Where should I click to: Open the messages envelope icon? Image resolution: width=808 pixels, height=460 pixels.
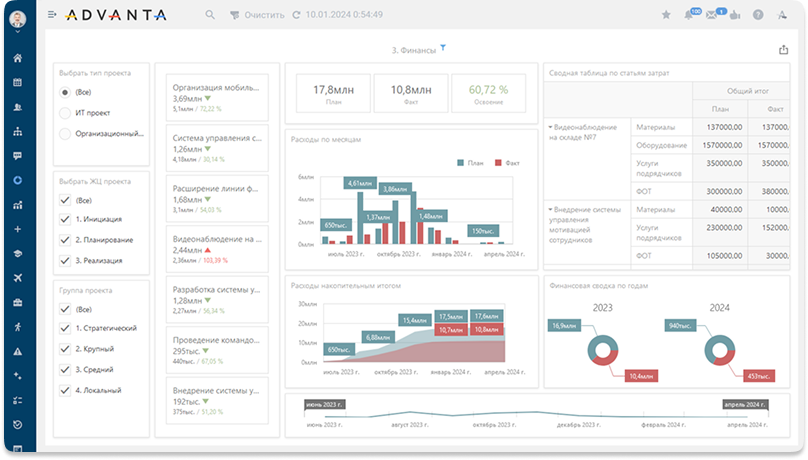coord(711,15)
